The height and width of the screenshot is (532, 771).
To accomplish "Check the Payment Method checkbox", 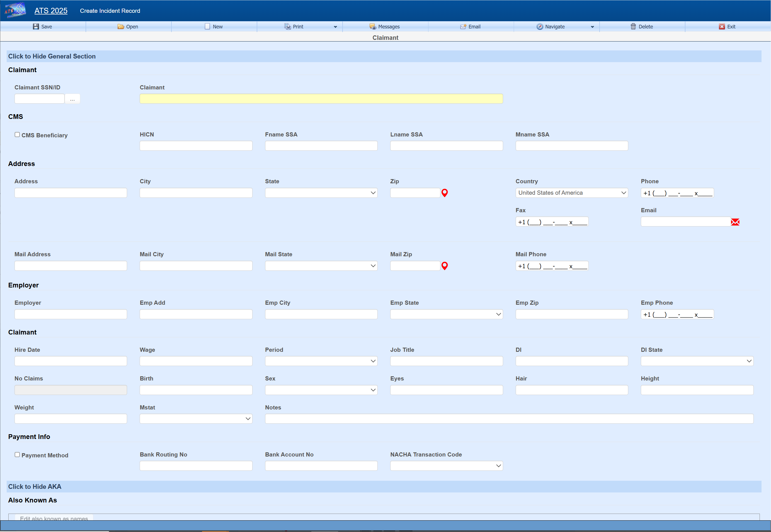I will (x=17, y=455).
